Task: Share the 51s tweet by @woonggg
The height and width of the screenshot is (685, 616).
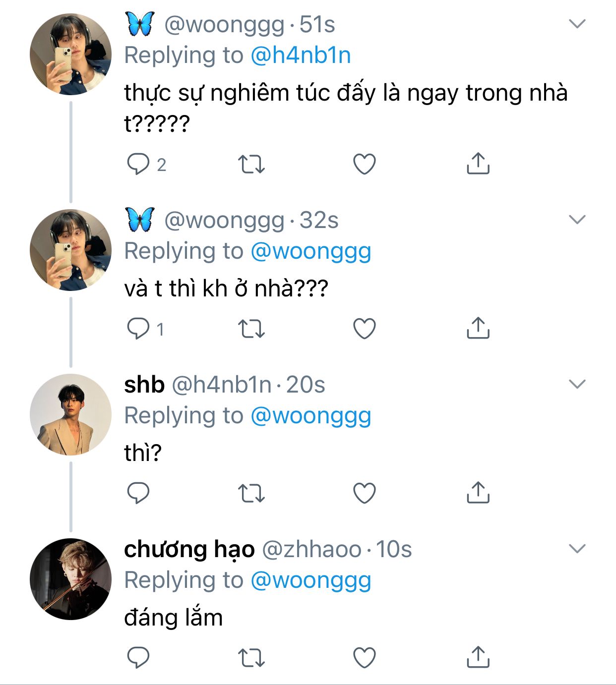Action: pos(478,164)
